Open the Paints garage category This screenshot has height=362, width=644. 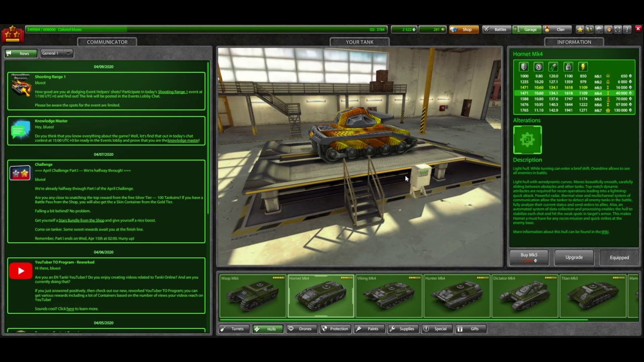click(x=369, y=329)
